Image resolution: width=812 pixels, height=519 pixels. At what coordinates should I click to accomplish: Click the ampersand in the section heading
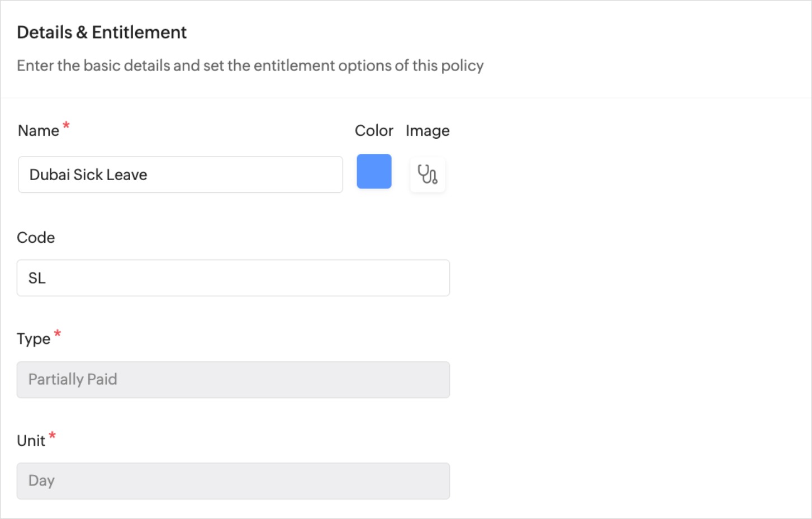point(82,32)
